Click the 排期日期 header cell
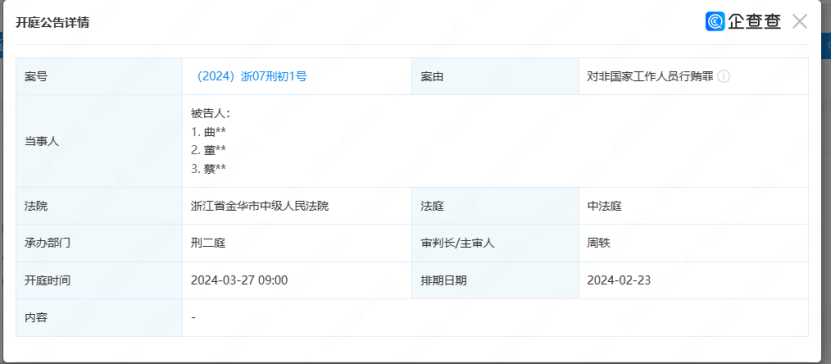 click(x=495, y=280)
